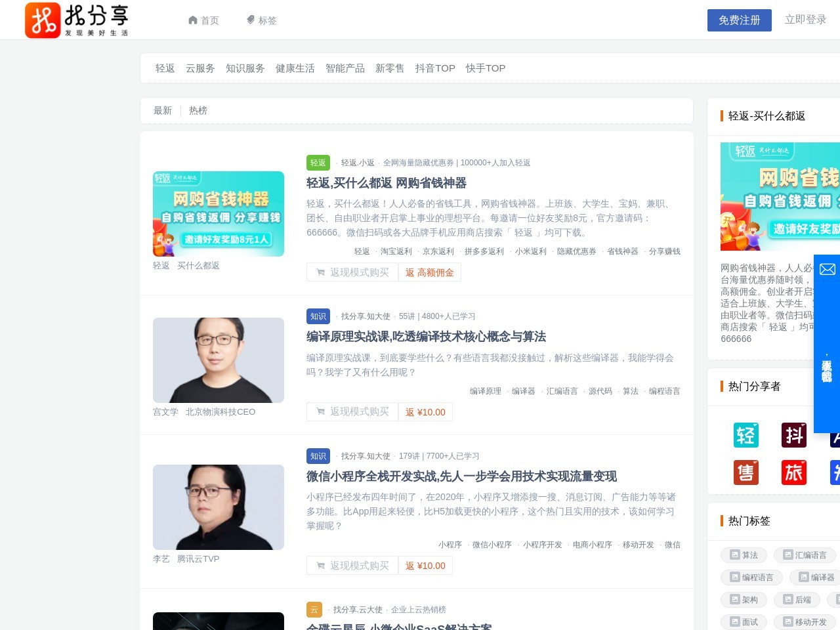Click 返 ¥10.00 on the 微信小程序 course
The width and height of the screenshot is (840, 630).
tap(425, 566)
